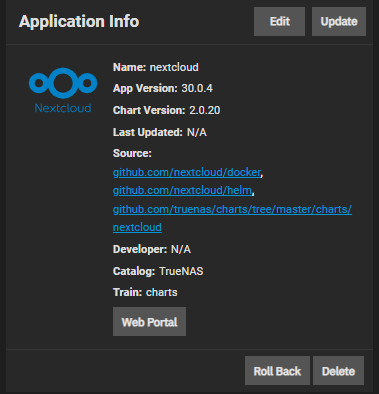The image size is (379, 394).
Task: Open the github.com/nextcloud/helm link
Action: coord(182,190)
